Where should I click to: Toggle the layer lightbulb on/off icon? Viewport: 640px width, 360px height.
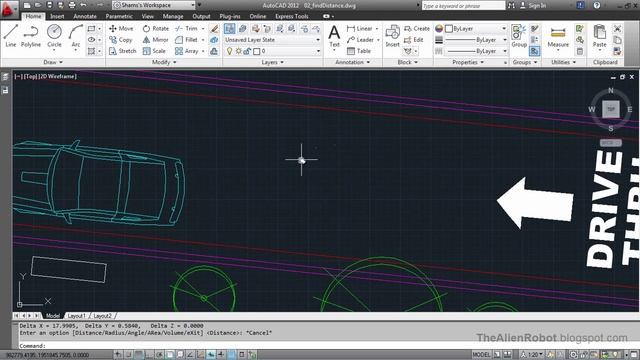229,51
